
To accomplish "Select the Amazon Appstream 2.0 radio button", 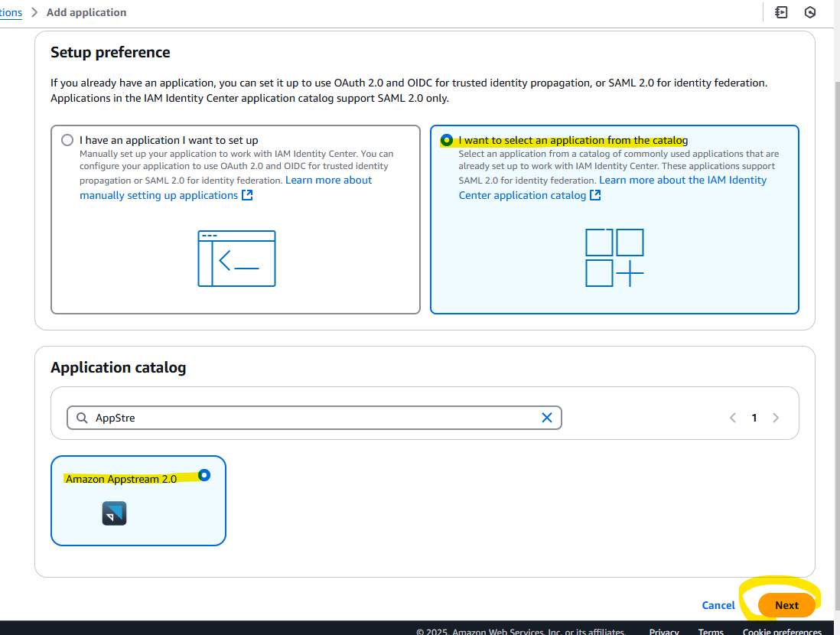I will coord(204,475).
